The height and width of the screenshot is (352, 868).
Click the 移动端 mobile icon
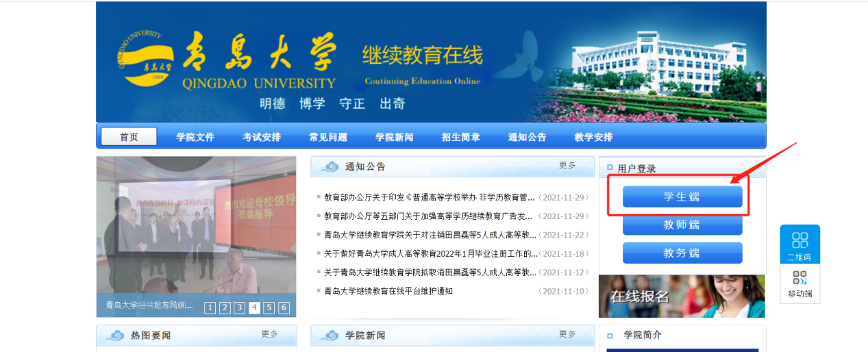pyautogui.click(x=799, y=284)
